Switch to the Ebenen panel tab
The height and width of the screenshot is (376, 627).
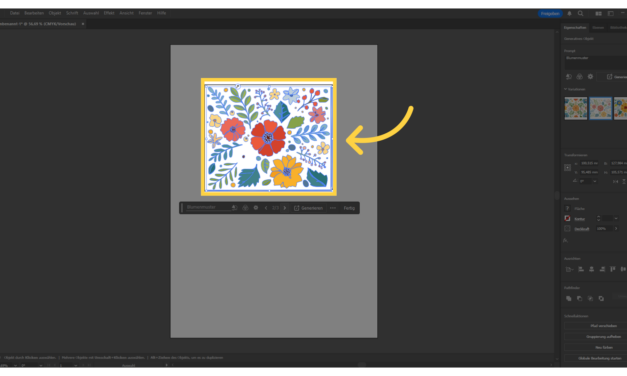tap(598, 28)
